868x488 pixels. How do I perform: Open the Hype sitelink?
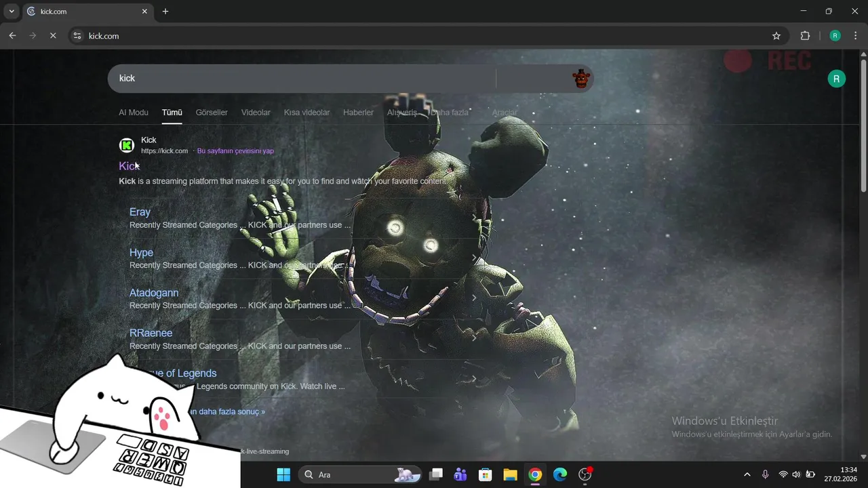141,253
